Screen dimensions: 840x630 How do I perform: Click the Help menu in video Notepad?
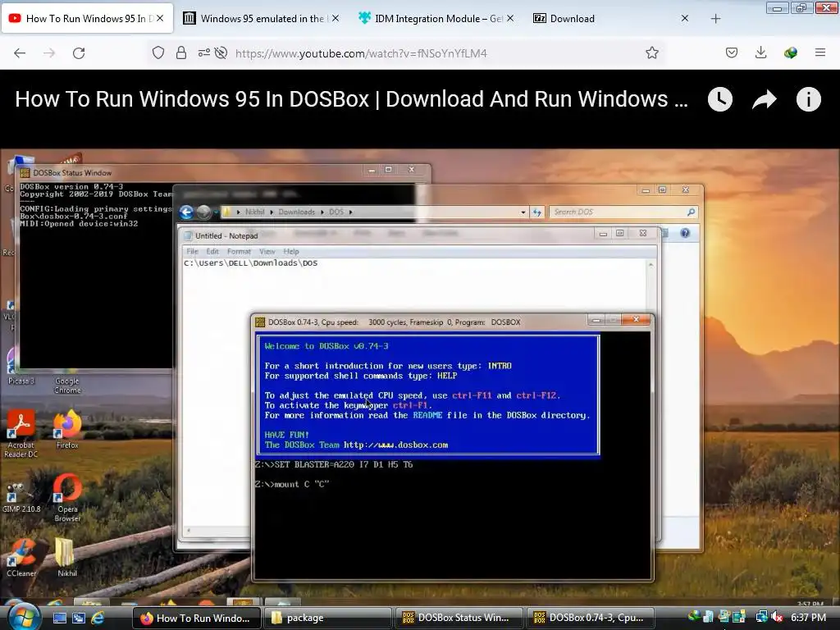click(291, 251)
